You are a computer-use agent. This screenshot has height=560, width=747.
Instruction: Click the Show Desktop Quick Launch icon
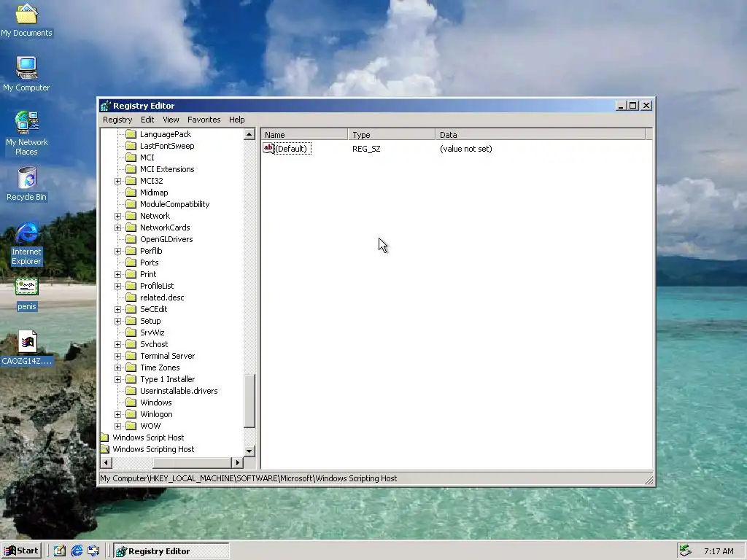click(60, 551)
